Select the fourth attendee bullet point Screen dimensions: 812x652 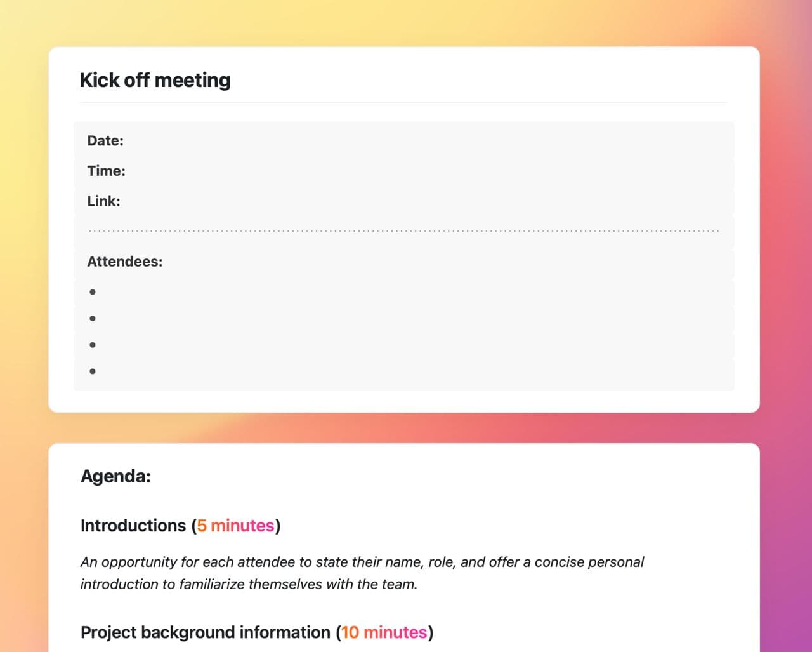93,371
